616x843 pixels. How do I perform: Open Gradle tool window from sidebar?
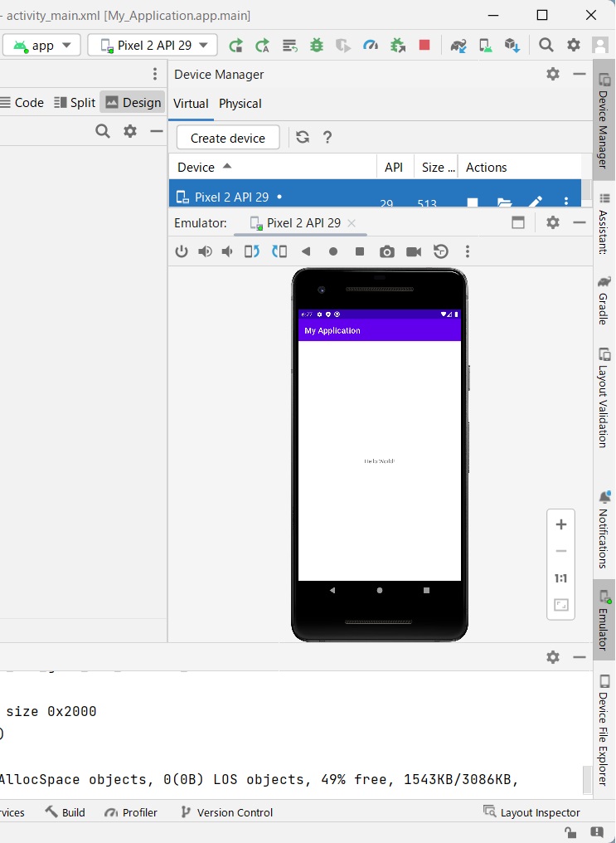pyautogui.click(x=604, y=300)
